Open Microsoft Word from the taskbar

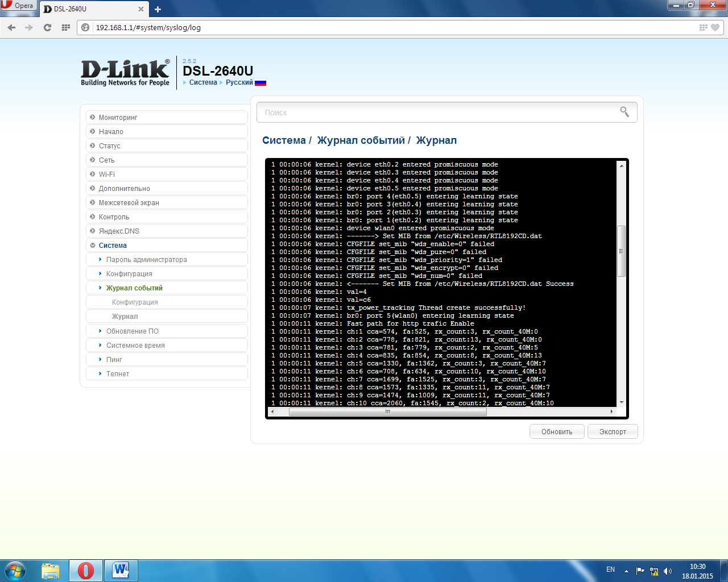(x=121, y=570)
